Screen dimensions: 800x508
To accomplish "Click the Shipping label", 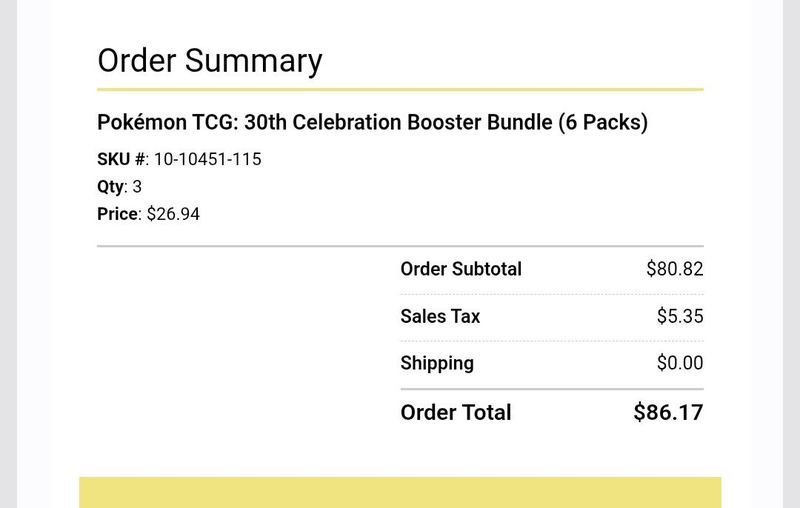I will click(437, 363).
